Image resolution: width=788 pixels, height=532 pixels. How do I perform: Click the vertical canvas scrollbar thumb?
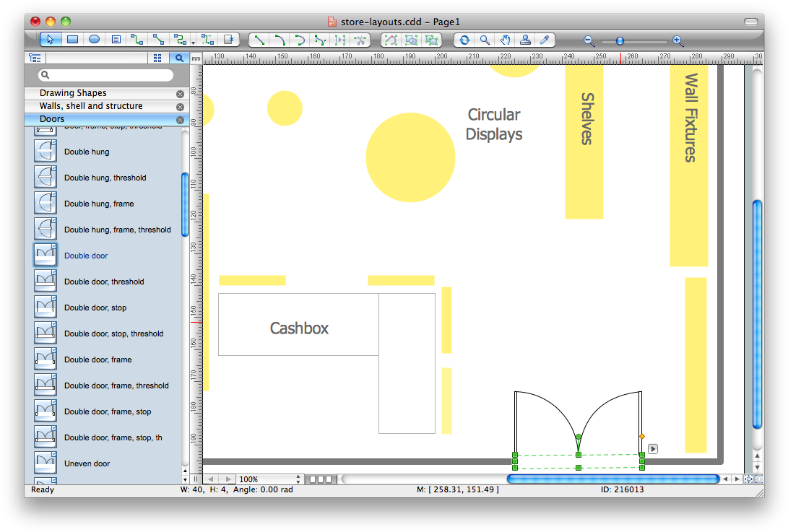[x=758, y=315]
